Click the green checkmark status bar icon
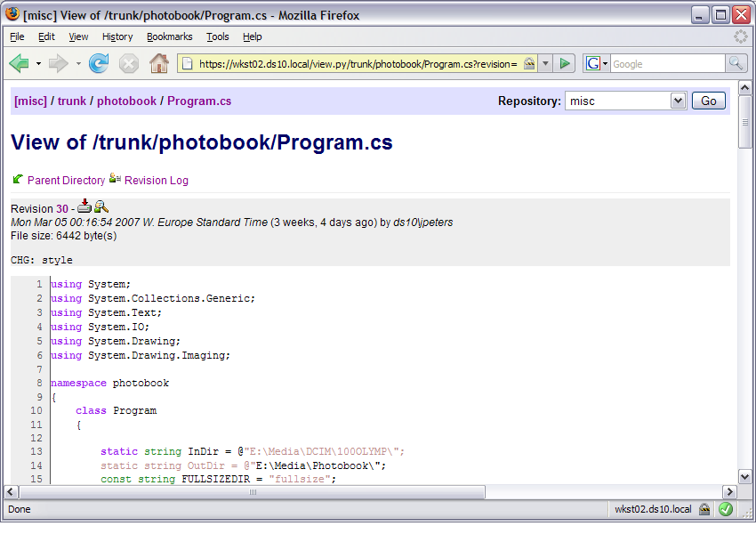The image size is (756, 534). 726,509
